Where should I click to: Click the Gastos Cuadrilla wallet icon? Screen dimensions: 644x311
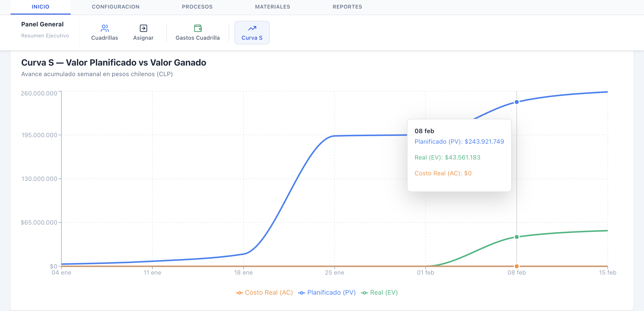(x=198, y=28)
